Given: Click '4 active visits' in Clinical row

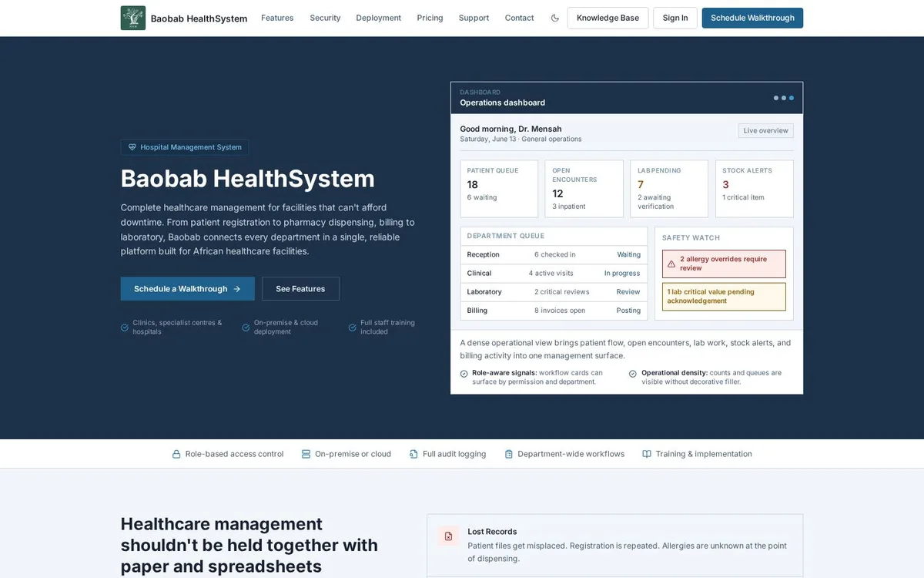Looking at the screenshot, I should click(551, 273).
